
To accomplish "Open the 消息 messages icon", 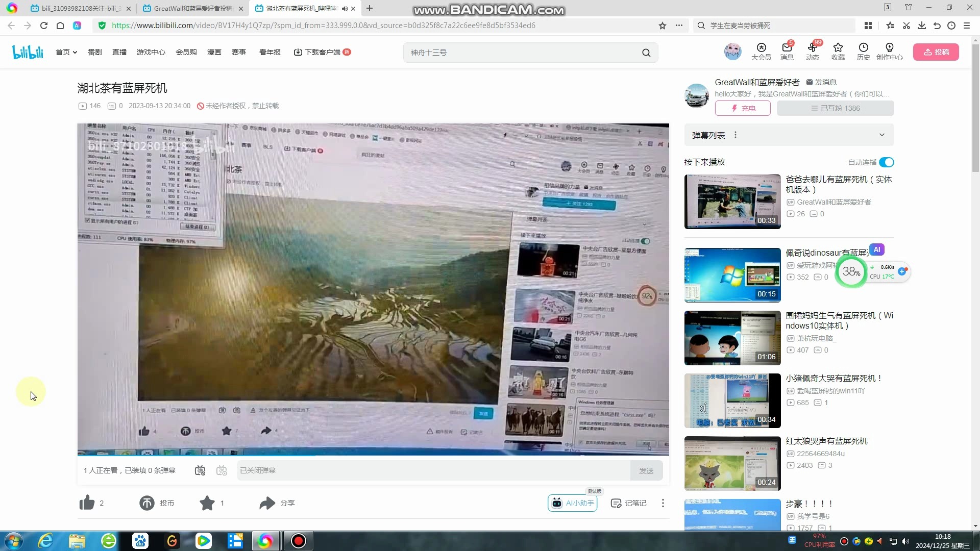I will point(787,52).
